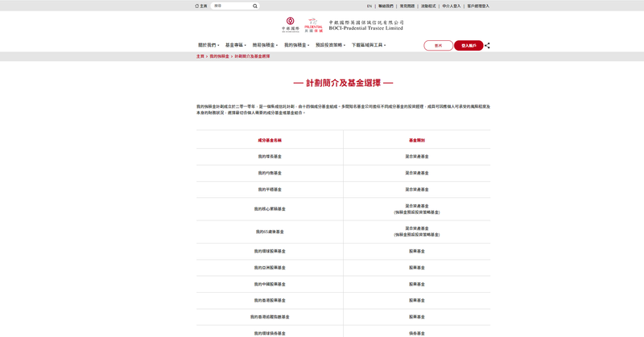Select the 我的核心累積基金 fund name

point(270,209)
